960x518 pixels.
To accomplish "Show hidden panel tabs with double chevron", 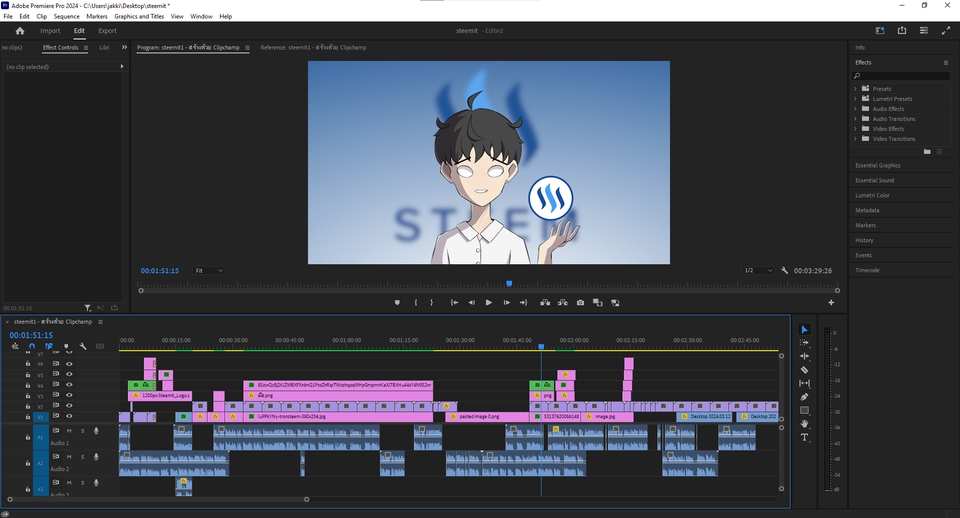I will pyautogui.click(x=124, y=47).
